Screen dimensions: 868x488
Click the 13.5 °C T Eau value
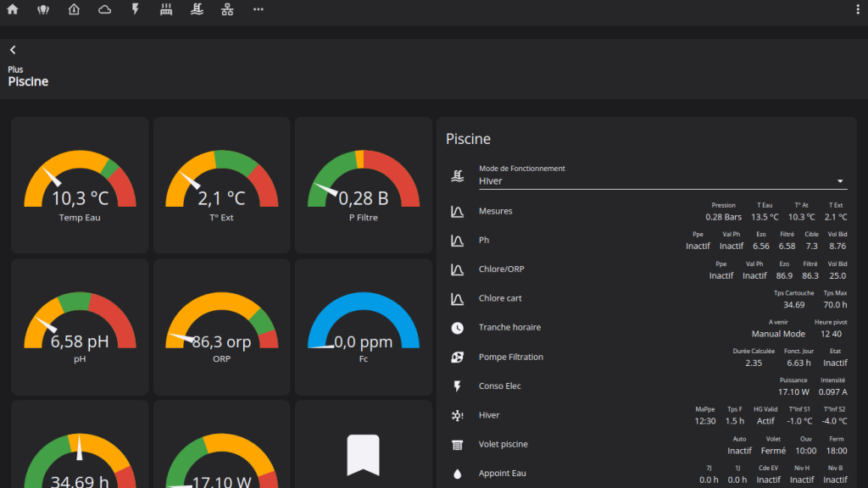[765, 217]
